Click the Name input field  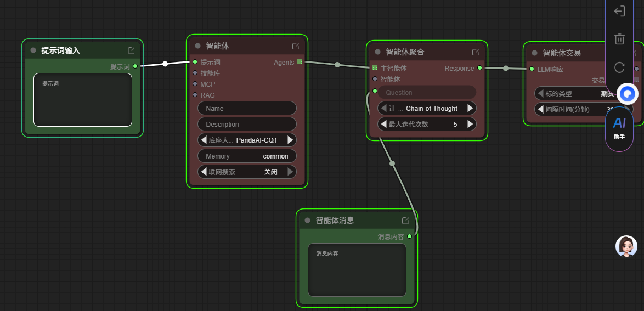(x=247, y=109)
